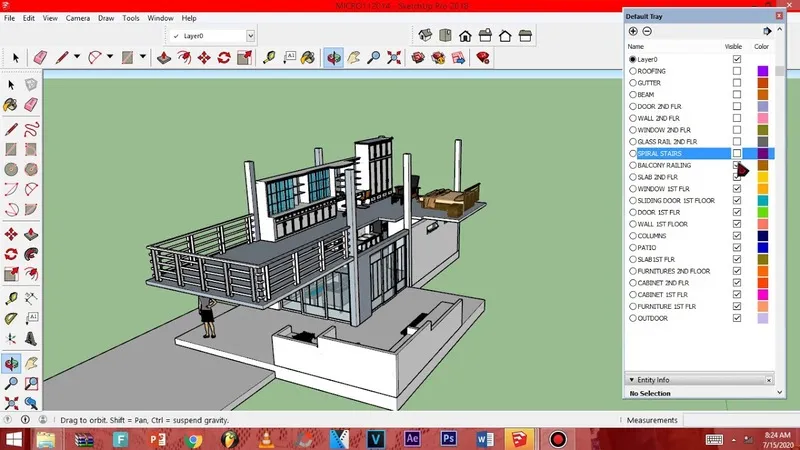800x450 pixels.
Task: Open the Camera menu
Action: 77,18
